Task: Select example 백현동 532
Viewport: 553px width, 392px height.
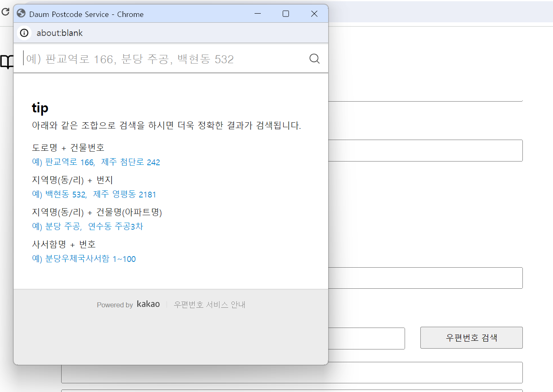Action: [x=66, y=194]
